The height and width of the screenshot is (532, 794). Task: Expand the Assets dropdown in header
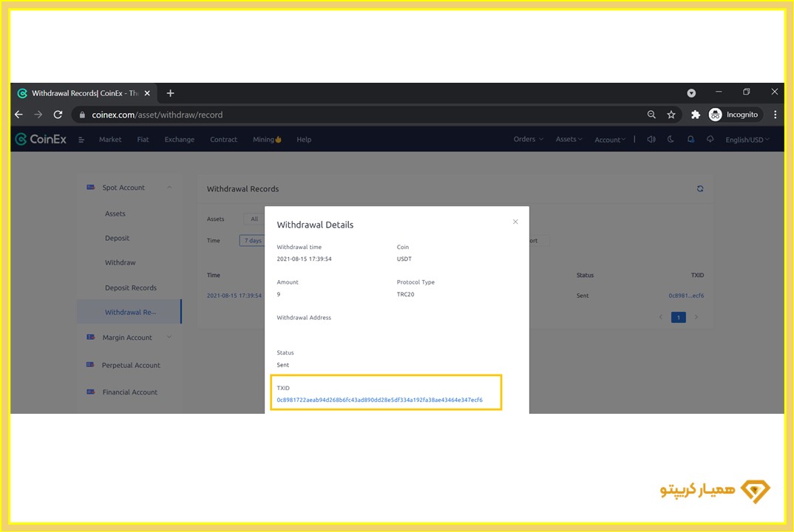[569, 139]
